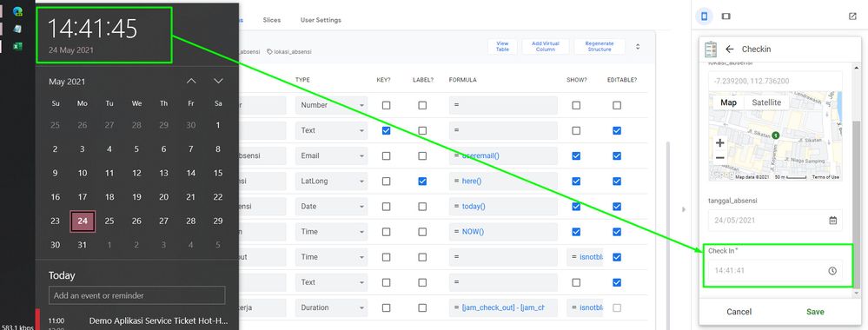This screenshot has height=330, width=868.
Task: Click the tanggal_absensi field showing 24/05/2021
Action: 776,221
